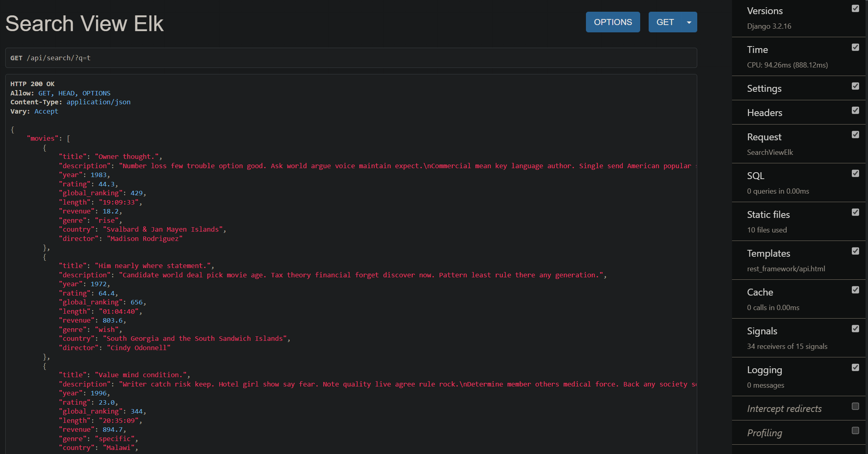Click the GET request button
The image size is (868, 454).
(x=665, y=22)
